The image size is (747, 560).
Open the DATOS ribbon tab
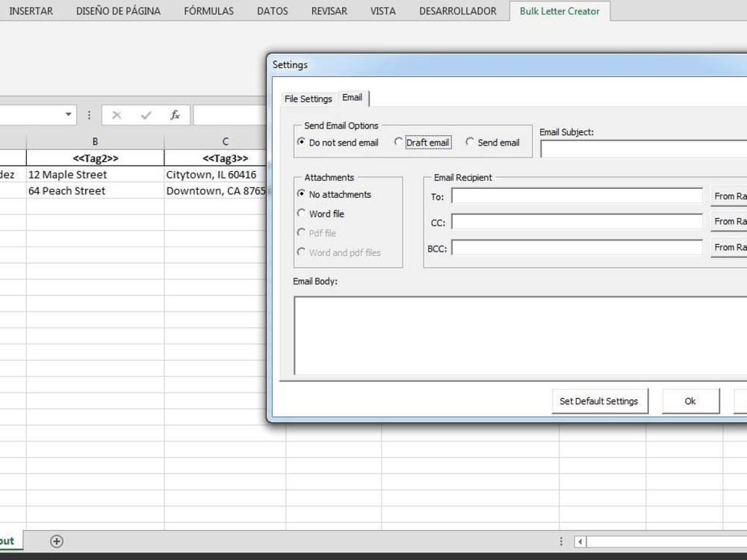coord(272,10)
